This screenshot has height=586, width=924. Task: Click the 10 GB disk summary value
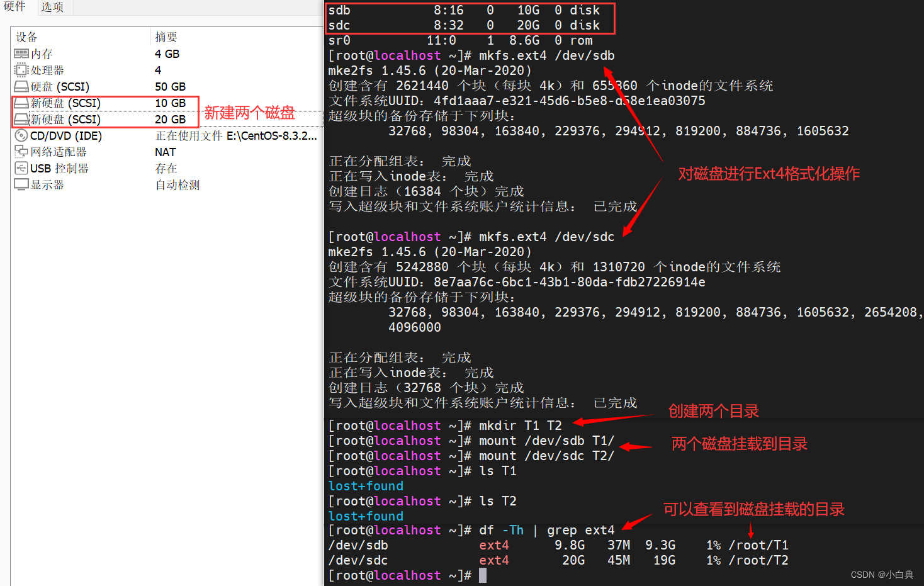click(x=171, y=103)
